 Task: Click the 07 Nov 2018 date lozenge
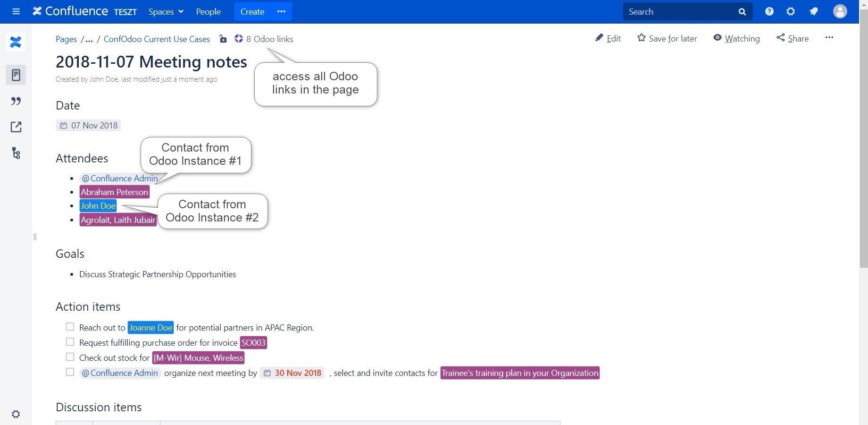click(89, 125)
